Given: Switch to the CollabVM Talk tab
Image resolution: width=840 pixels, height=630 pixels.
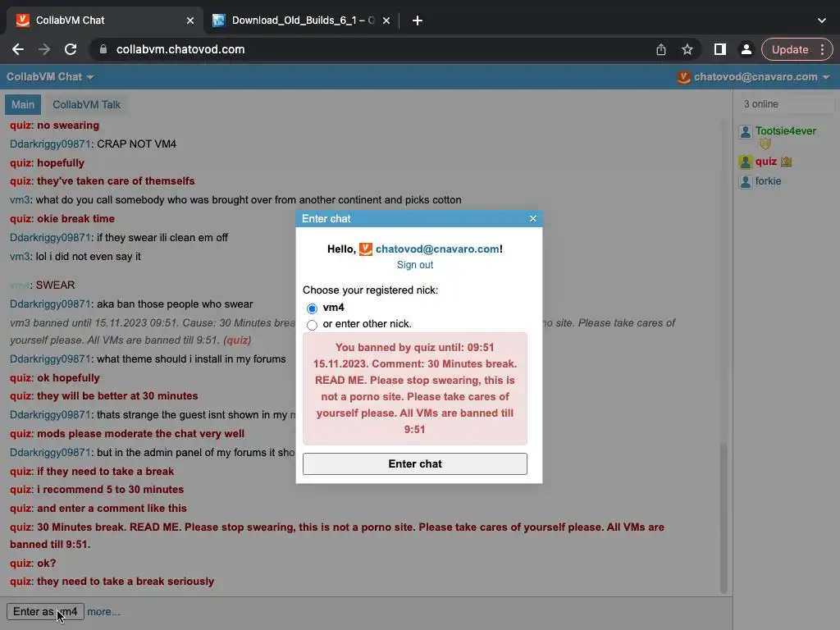Looking at the screenshot, I should (86, 105).
